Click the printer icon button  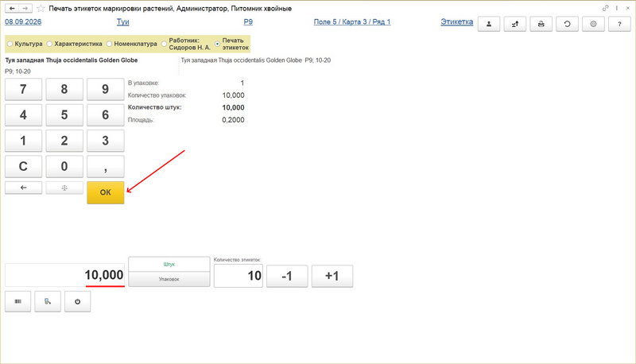pos(541,24)
